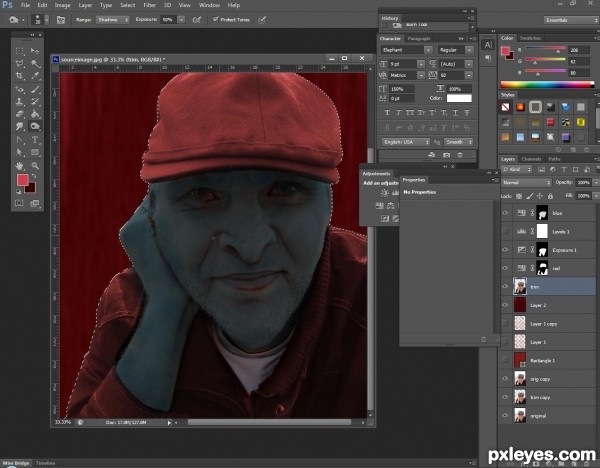Hide the trim layer
This screenshot has width=600, height=468.
(505, 286)
